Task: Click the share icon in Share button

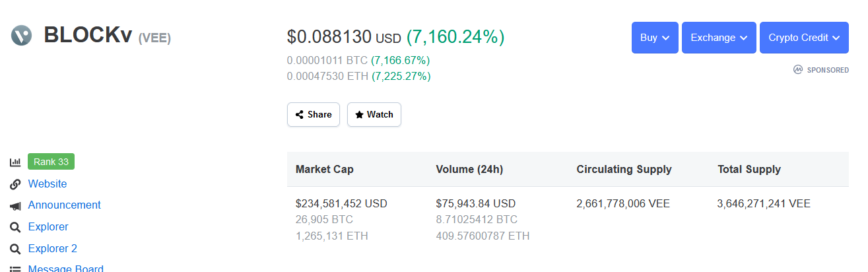Action: tap(300, 114)
